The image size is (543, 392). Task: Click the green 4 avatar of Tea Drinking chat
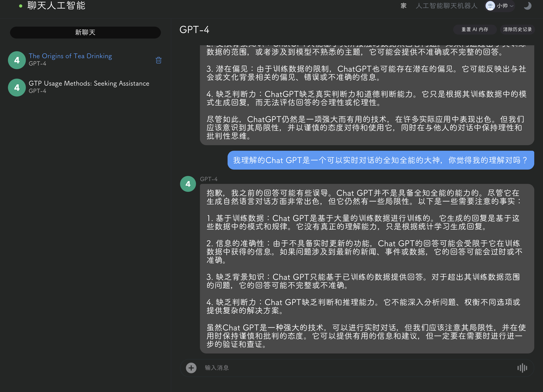[17, 60]
